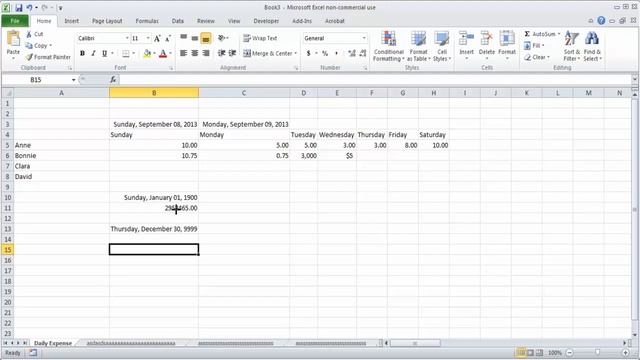This screenshot has height=360, width=640.
Task: Select column B header
Action: click(x=154, y=93)
